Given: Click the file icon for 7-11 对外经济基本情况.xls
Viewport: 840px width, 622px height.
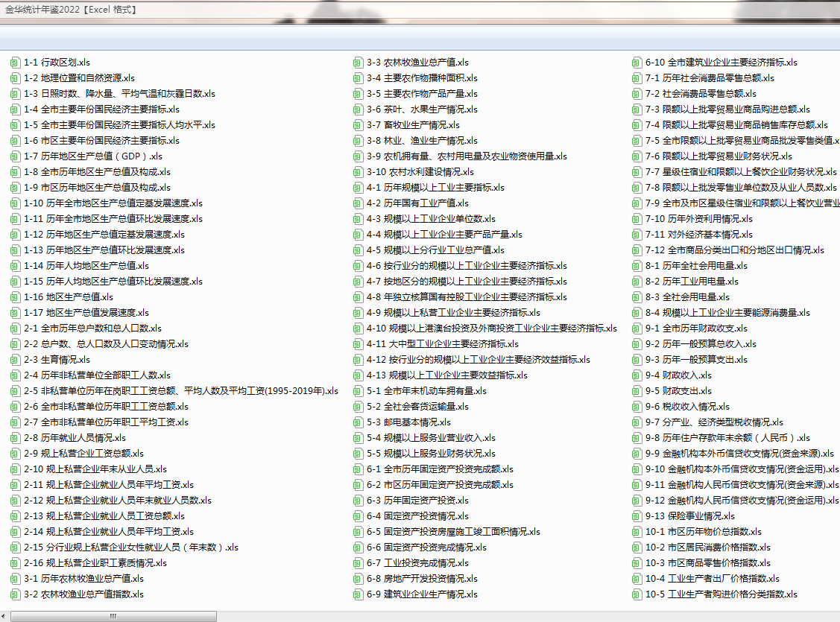Looking at the screenshot, I should [x=637, y=235].
